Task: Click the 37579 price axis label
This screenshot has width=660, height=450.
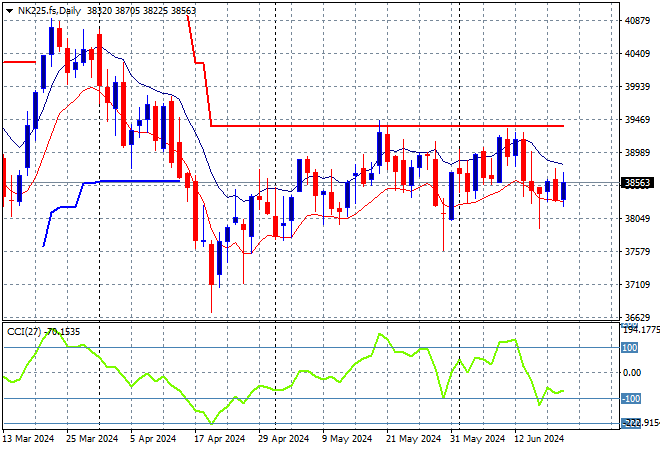Action: click(x=637, y=251)
